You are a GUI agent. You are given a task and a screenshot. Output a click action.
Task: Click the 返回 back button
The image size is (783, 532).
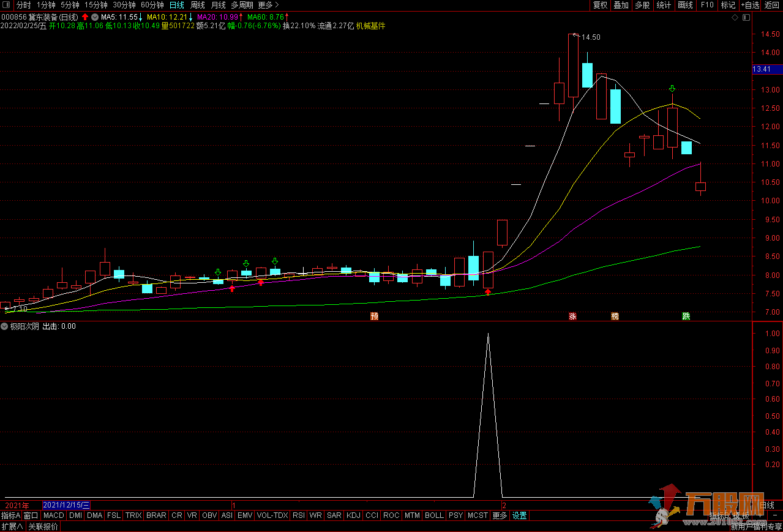point(772,5)
